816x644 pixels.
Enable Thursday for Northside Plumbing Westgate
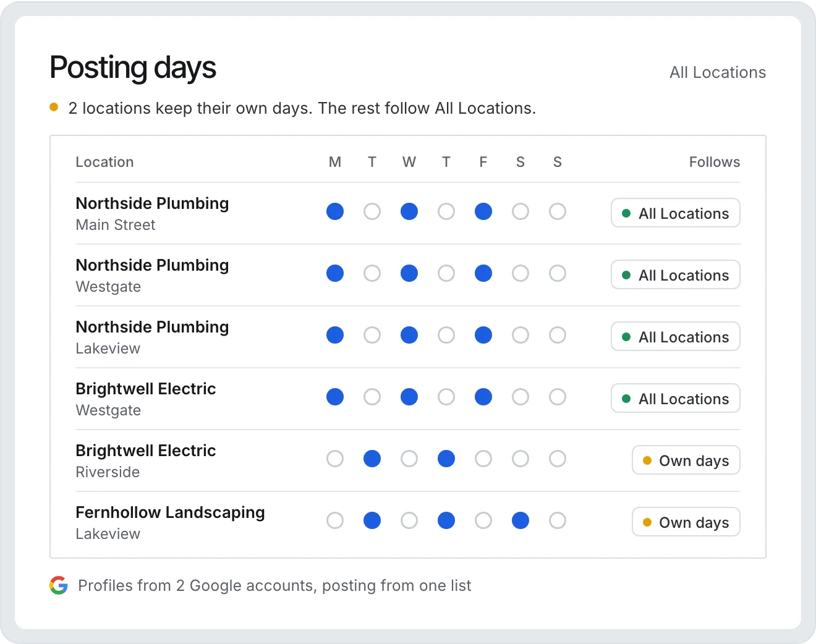(x=446, y=273)
